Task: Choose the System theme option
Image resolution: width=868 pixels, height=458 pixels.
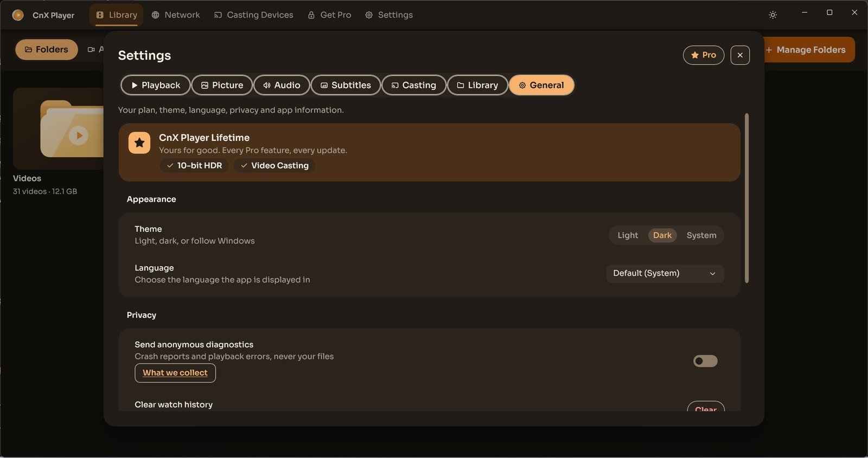Action: [701, 235]
